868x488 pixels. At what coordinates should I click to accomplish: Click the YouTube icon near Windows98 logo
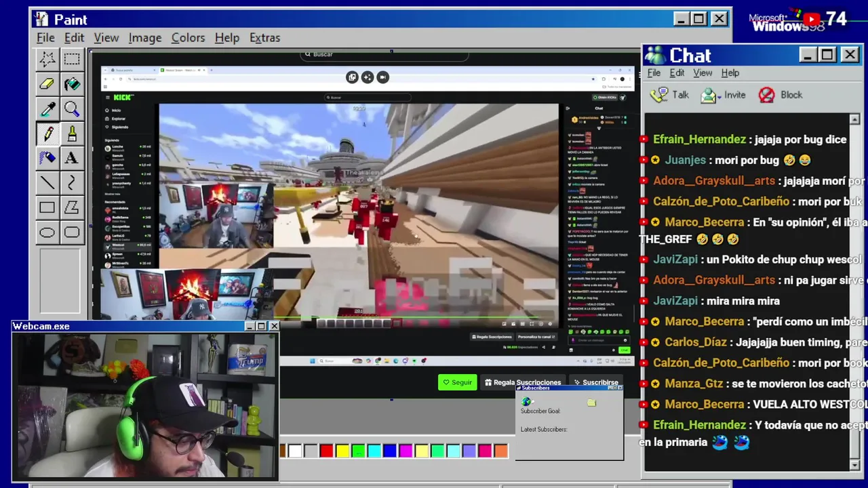pyautogui.click(x=811, y=20)
